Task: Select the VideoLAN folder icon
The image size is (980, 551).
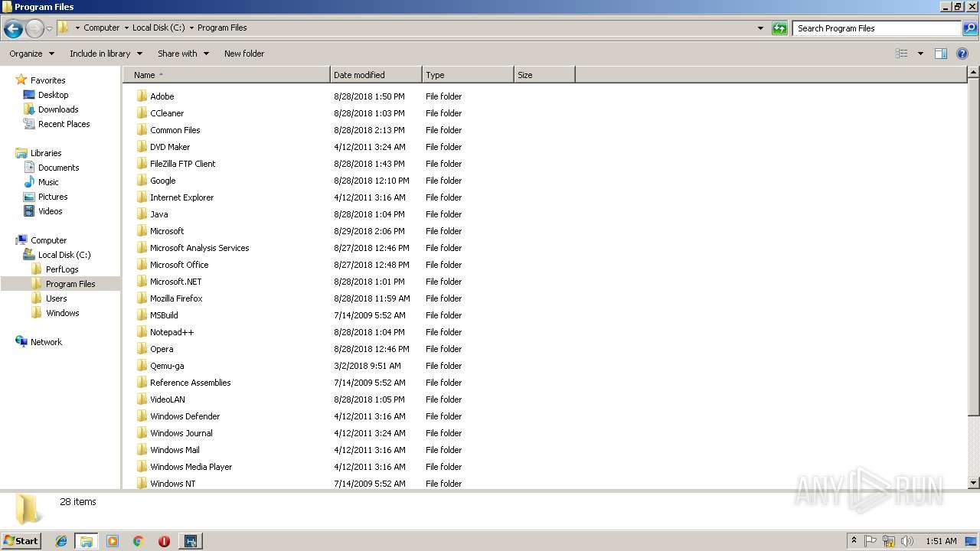Action: pyautogui.click(x=142, y=399)
